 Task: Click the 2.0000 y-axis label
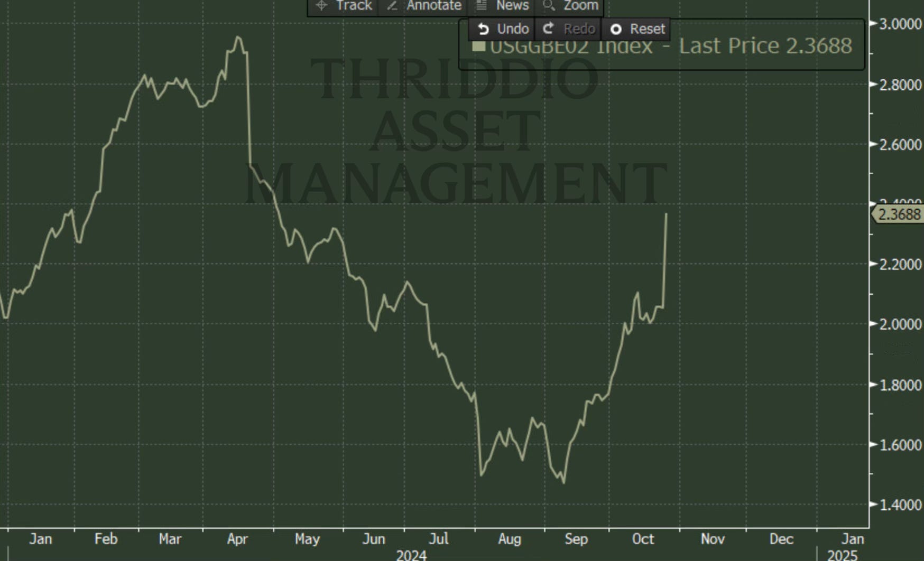pos(900,324)
